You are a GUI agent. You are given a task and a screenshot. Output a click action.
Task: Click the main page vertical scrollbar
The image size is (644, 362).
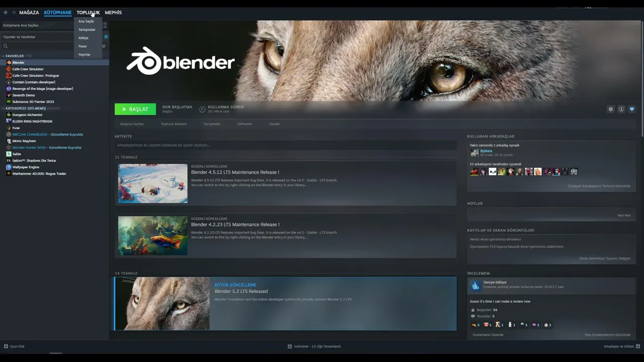click(642, 78)
